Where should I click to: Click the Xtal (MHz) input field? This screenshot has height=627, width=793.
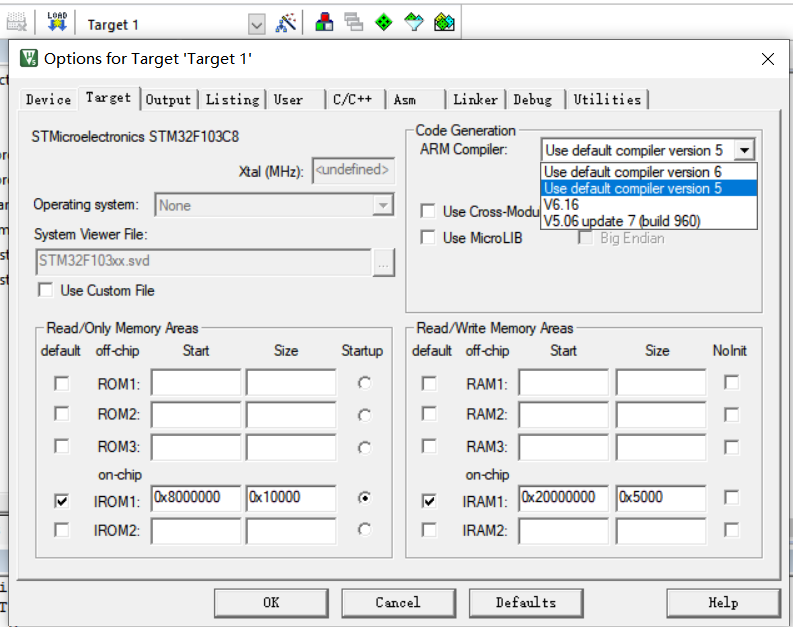point(353,170)
